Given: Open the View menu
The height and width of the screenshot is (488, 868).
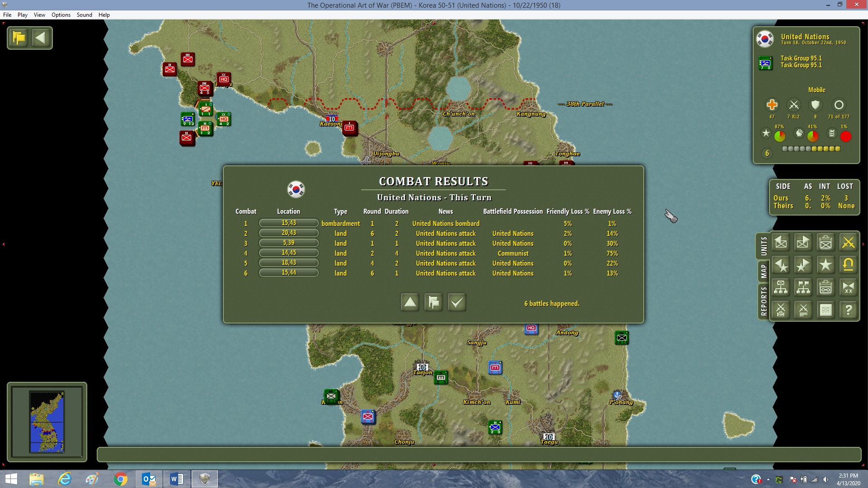Looking at the screenshot, I should click(x=39, y=15).
